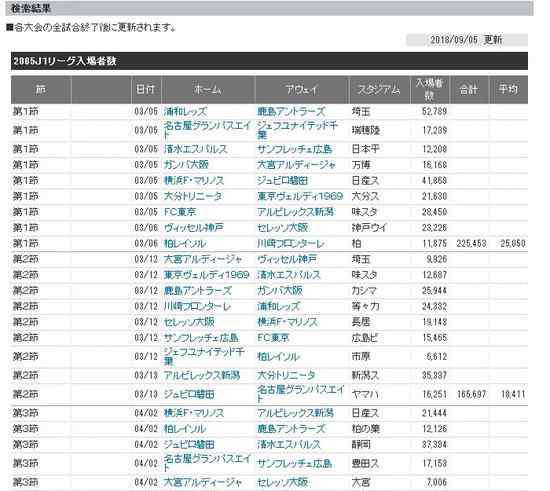Open 横浜F・マリノス away link in 19,148 row
This screenshot has width=550, height=491.
point(288,322)
